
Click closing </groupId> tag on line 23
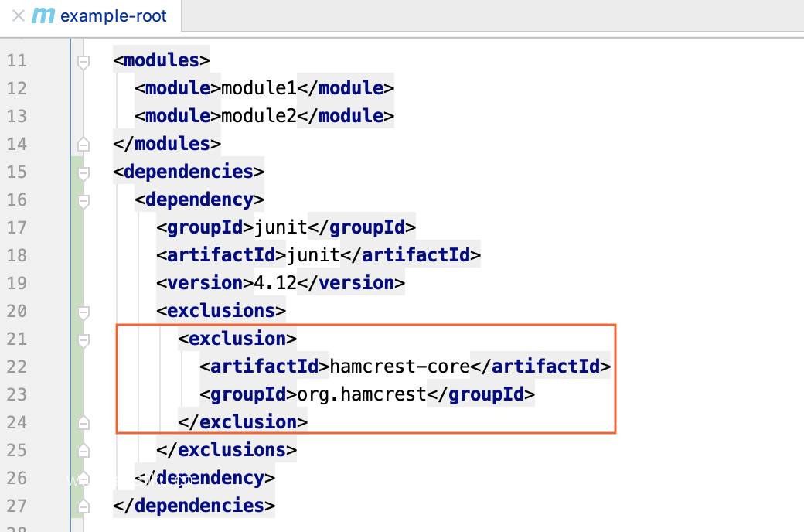pyautogui.click(x=481, y=394)
